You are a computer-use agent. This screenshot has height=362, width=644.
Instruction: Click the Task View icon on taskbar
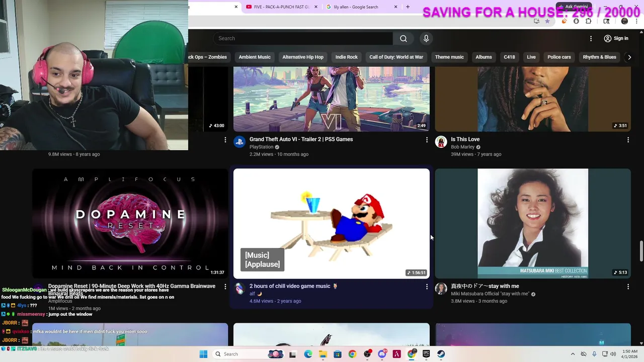pos(292,354)
